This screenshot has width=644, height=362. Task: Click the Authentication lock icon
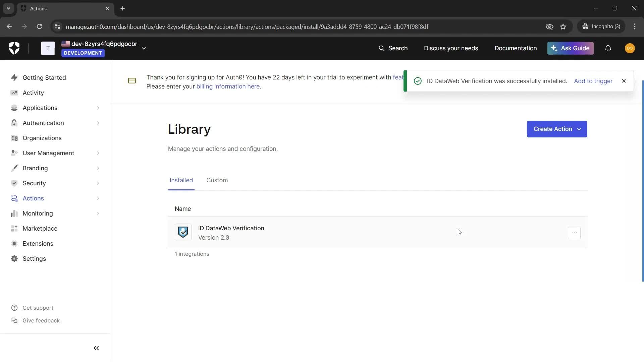(14, 123)
